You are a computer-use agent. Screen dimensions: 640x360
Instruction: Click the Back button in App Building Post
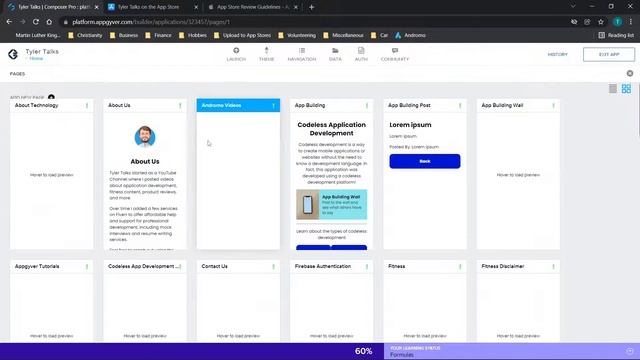[x=424, y=161]
